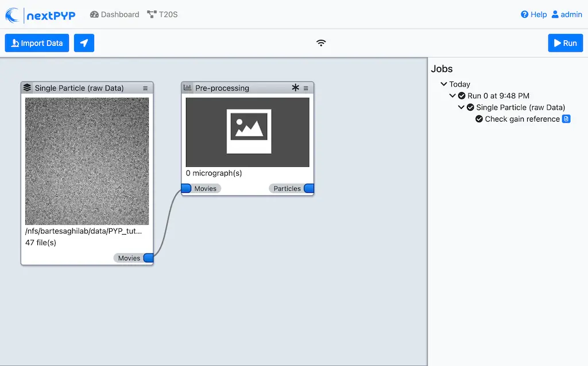Open the admin account menu
The image size is (588, 366).
click(567, 14)
